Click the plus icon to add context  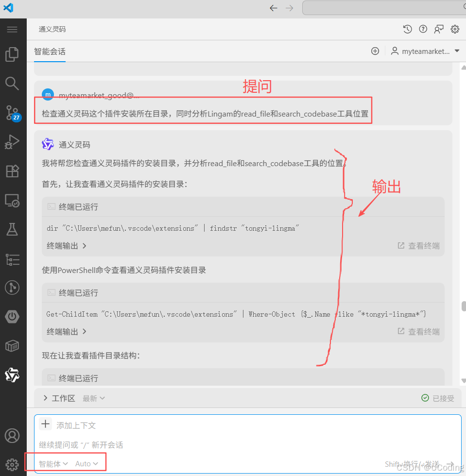tap(46, 424)
